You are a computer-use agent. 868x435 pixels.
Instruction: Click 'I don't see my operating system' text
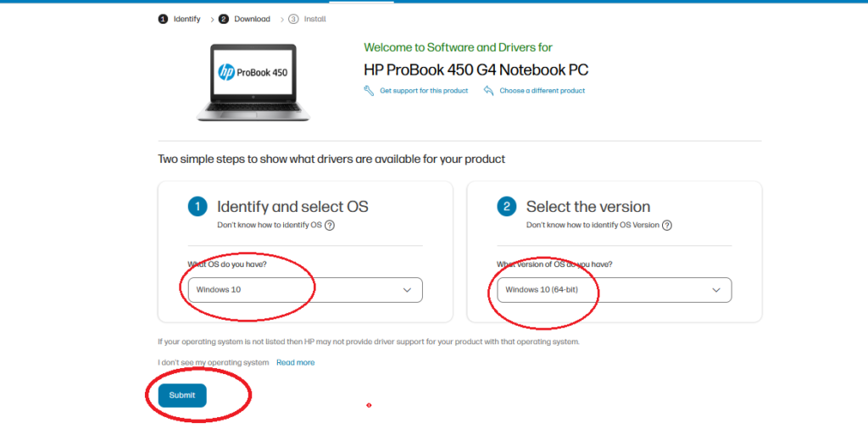pos(213,363)
